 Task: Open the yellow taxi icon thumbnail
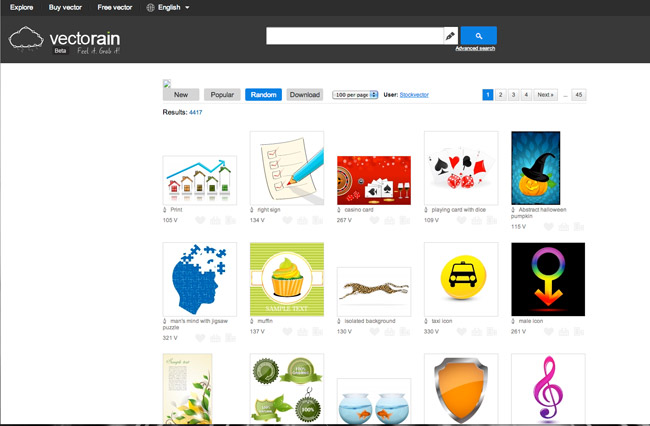pyautogui.click(x=461, y=279)
